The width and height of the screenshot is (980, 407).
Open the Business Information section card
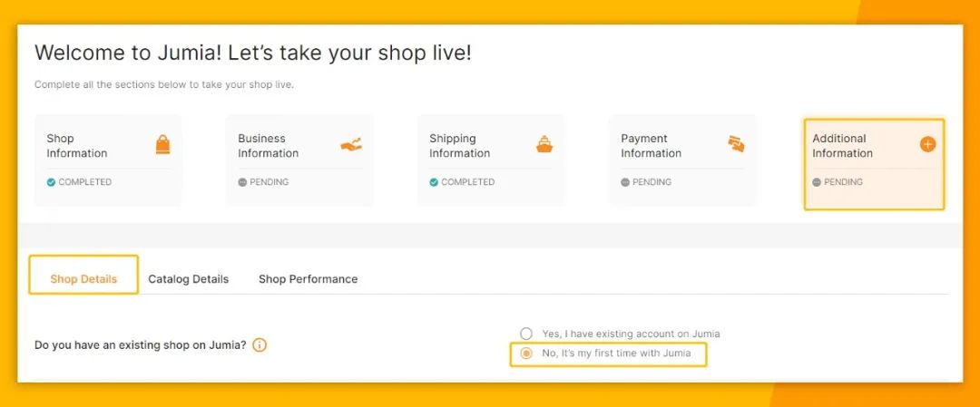pyautogui.click(x=299, y=160)
